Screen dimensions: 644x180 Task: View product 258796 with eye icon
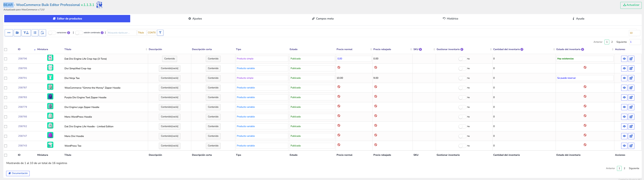click(x=624, y=59)
